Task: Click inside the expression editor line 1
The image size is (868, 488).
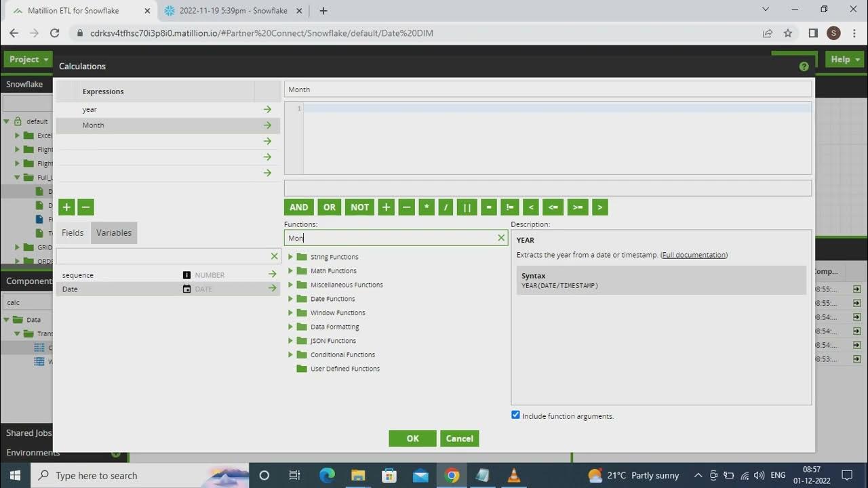Action: tap(557, 108)
